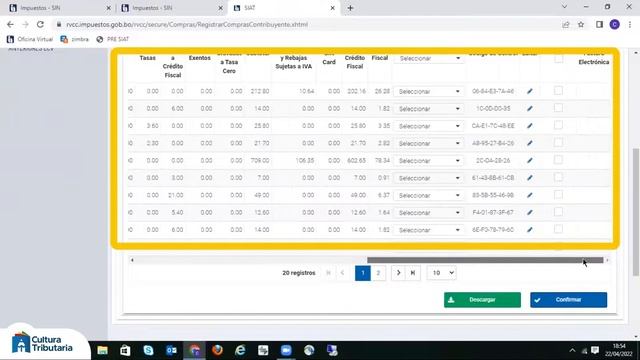
Task: Open Firefox from the taskbar
Action: click(217, 350)
